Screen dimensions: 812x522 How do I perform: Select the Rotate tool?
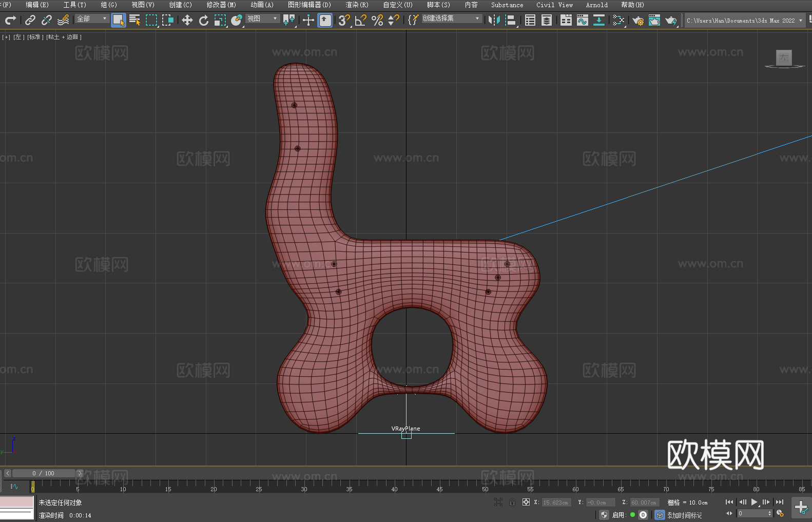click(204, 20)
